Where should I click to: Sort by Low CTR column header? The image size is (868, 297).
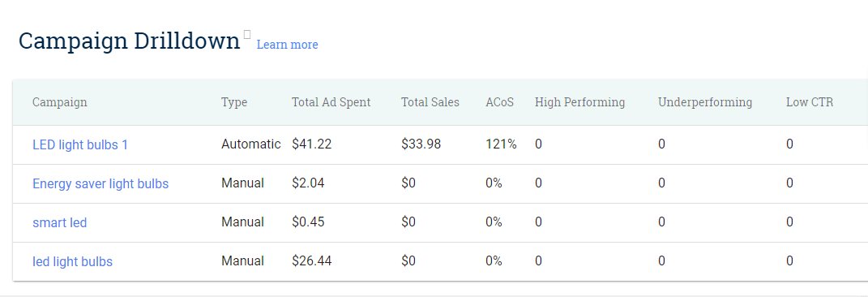(x=810, y=102)
